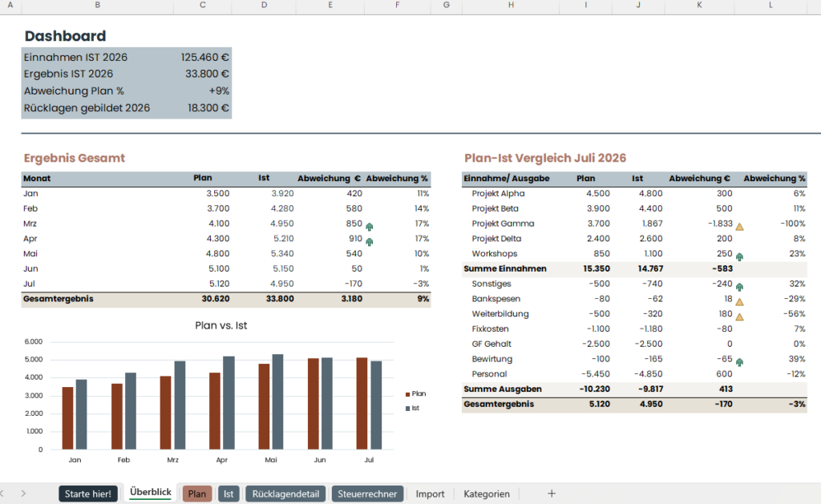Open the Ist sheet tab

click(229, 494)
